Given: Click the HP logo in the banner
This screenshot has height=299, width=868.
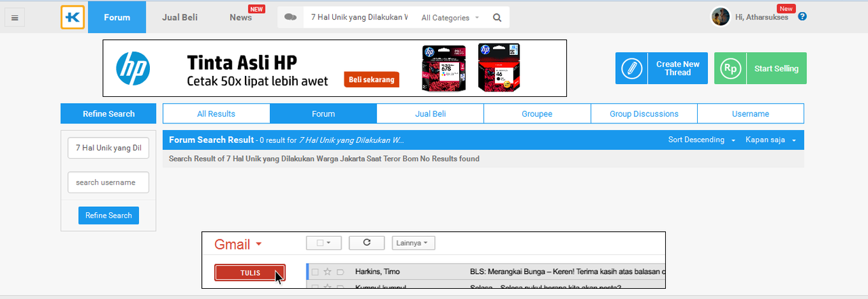Looking at the screenshot, I should point(133,68).
